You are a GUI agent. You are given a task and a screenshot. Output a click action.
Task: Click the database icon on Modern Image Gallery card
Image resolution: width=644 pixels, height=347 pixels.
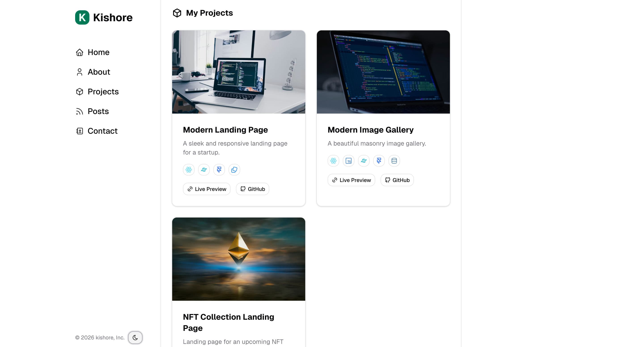tap(394, 161)
